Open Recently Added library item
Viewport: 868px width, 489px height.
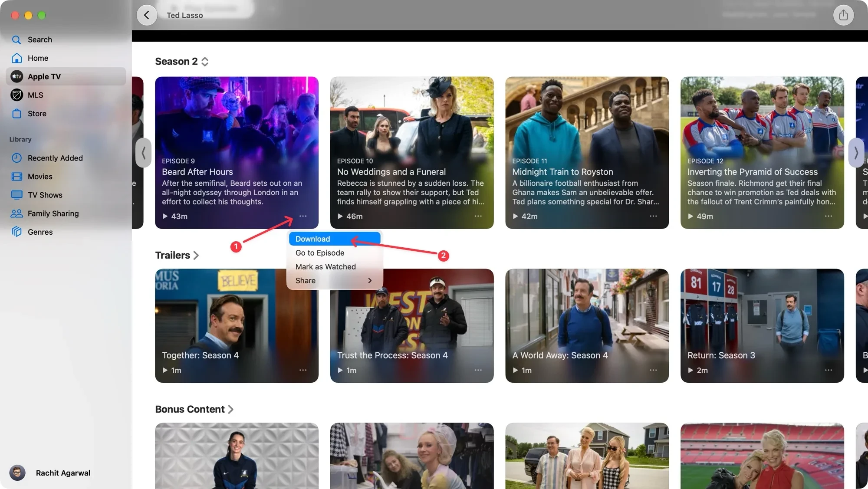click(x=66, y=158)
